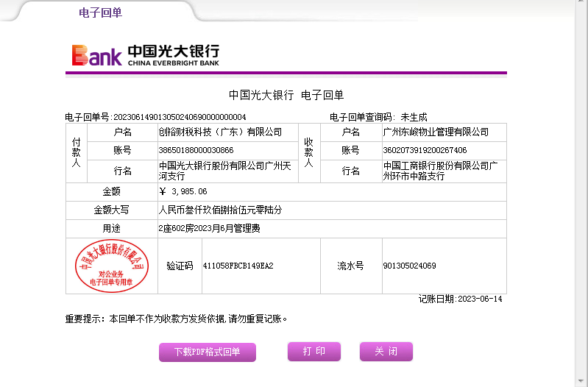Click the China Everbright Bank logo
The height and width of the screenshot is (387, 588).
tap(145, 55)
